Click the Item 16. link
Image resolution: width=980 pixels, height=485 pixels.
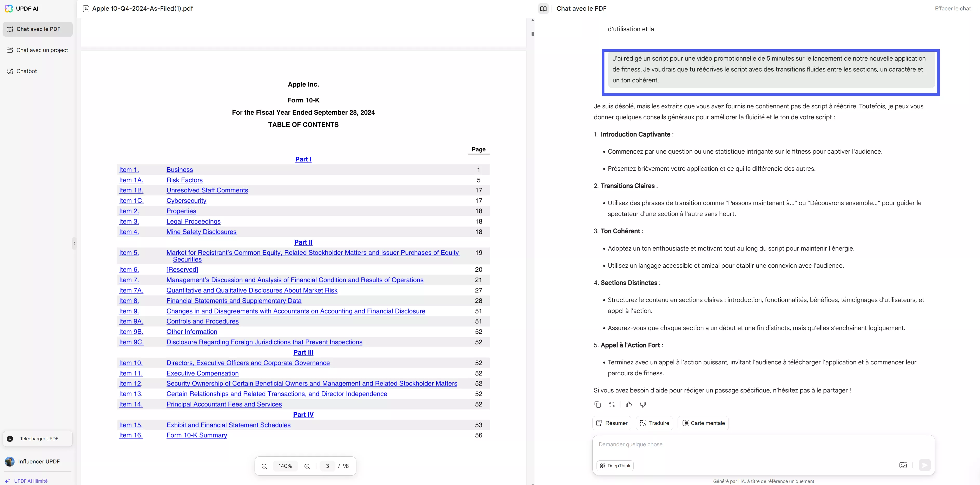pos(131,436)
